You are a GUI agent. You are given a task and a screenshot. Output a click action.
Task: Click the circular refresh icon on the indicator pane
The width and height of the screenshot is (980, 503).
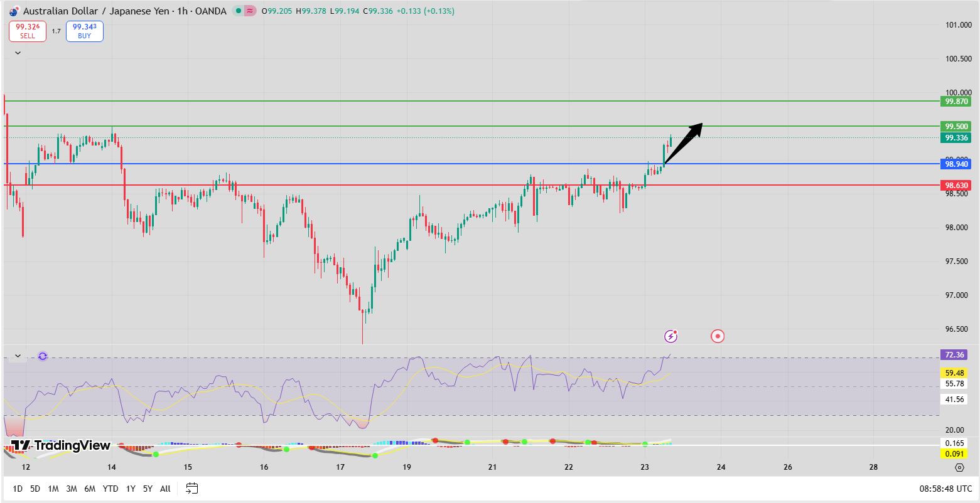pyautogui.click(x=41, y=355)
